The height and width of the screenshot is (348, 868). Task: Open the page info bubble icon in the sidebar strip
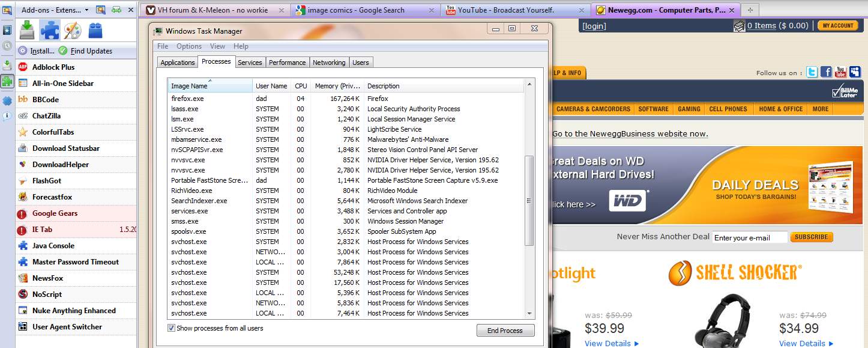pyautogui.click(x=7, y=116)
